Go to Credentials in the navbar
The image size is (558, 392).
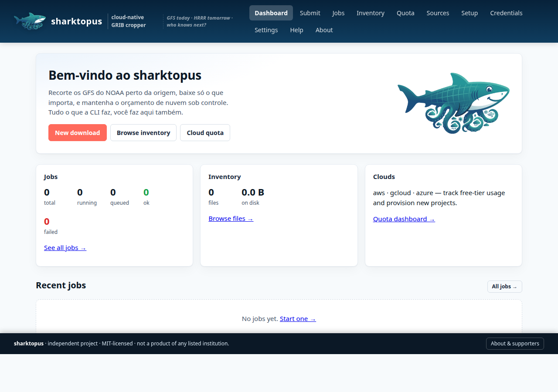click(506, 13)
